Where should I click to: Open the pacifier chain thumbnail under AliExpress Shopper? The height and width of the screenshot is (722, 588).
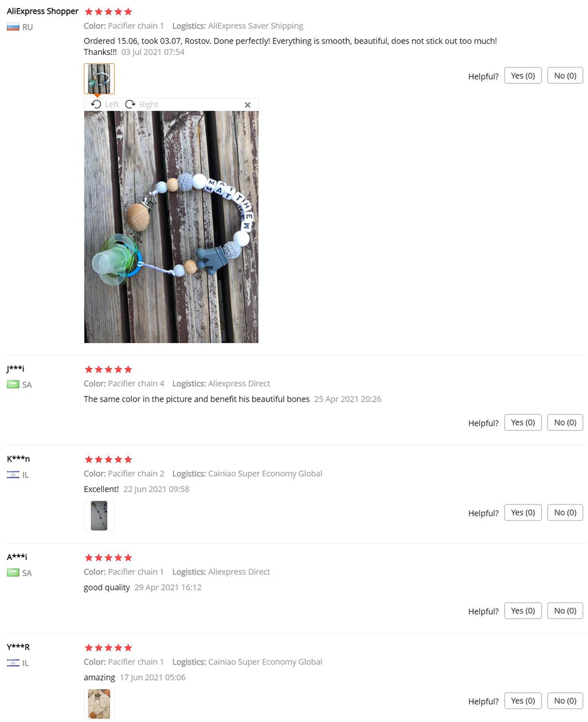pyautogui.click(x=99, y=79)
